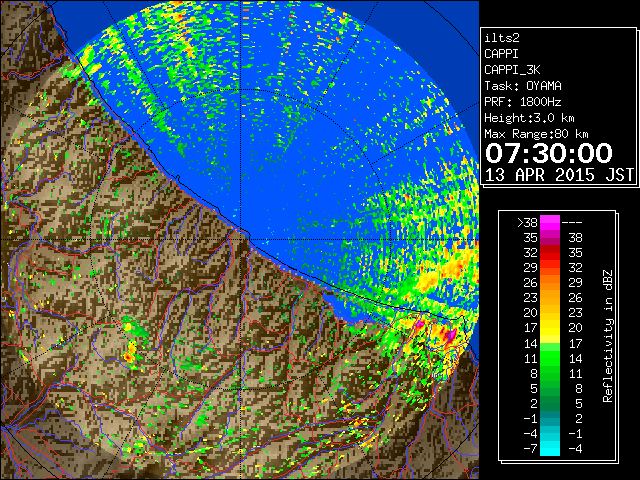Select the 'Max Range:80 km' line
The width and height of the screenshot is (640, 480).
tap(536, 134)
